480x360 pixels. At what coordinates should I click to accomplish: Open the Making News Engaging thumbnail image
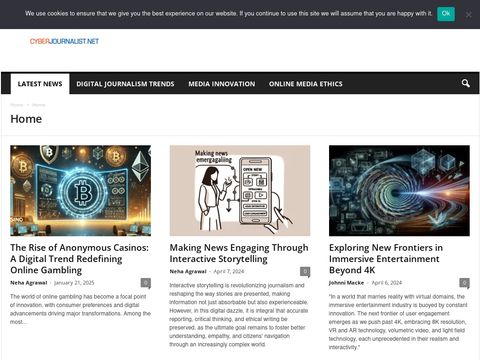pyautogui.click(x=240, y=191)
